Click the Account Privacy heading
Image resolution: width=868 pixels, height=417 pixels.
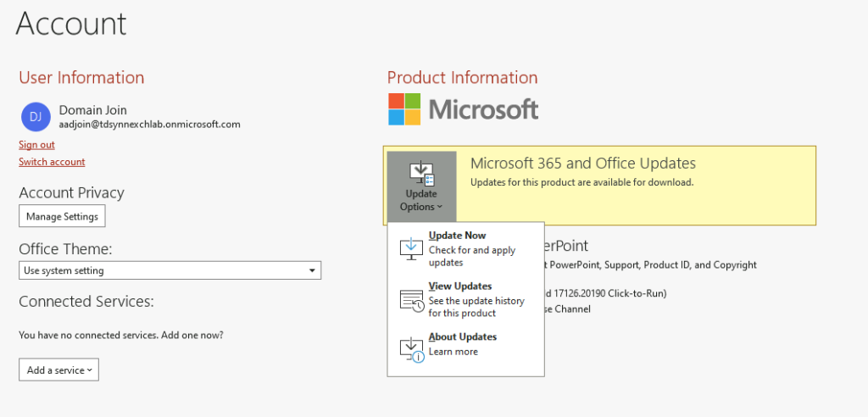click(x=71, y=192)
